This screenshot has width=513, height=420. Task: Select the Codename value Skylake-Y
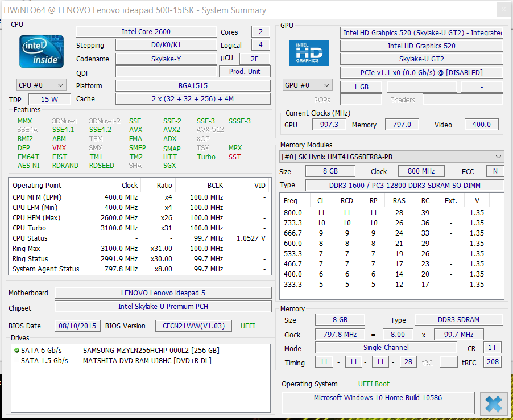(x=166, y=59)
